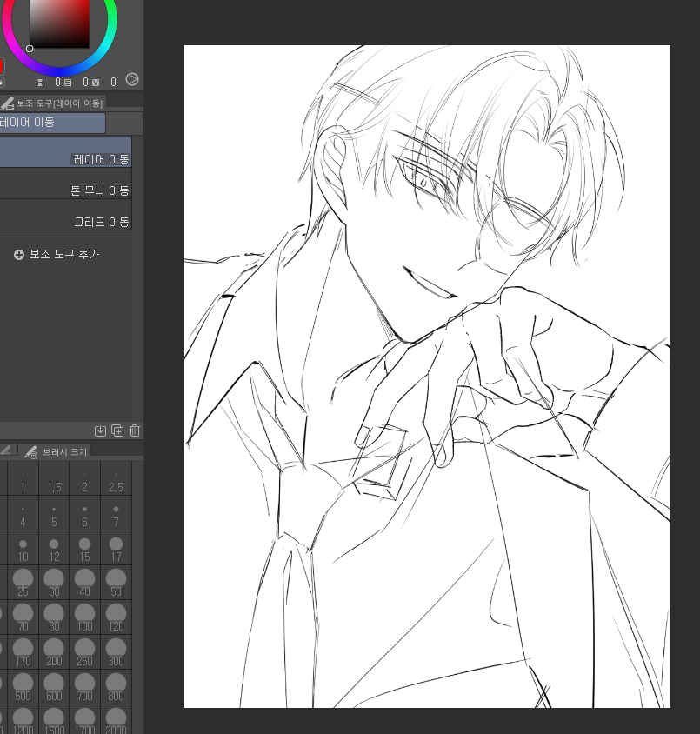
Task: Open the 보조 도구[레이어 이동] tab
Action: (52, 103)
